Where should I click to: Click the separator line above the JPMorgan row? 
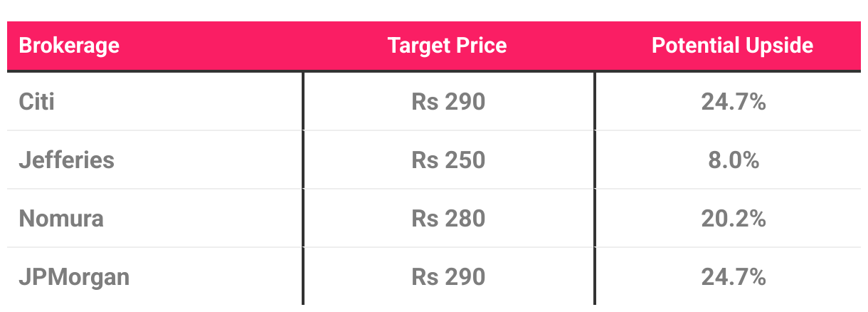pyautogui.click(x=434, y=247)
